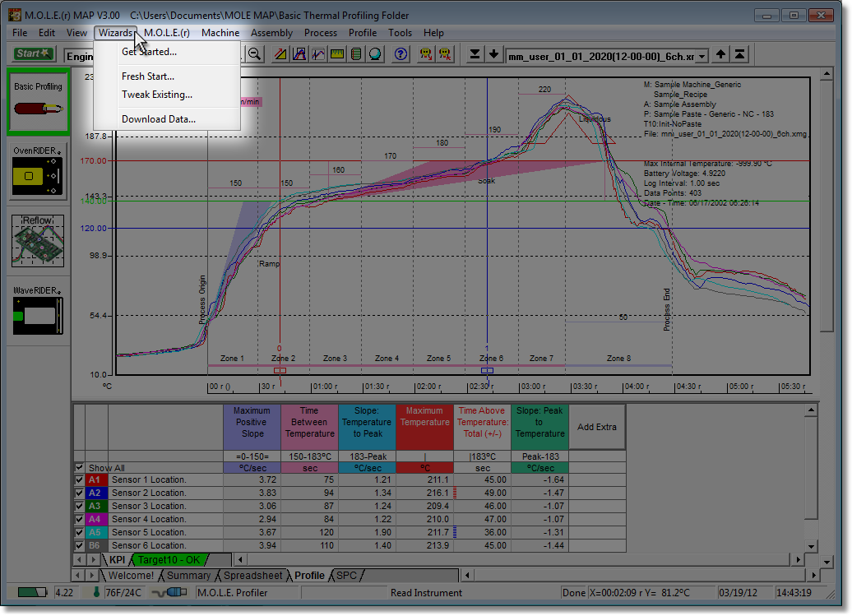Toggle the Sensor 1 Location checkbox
This screenshot has height=616, width=852.
(79, 480)
